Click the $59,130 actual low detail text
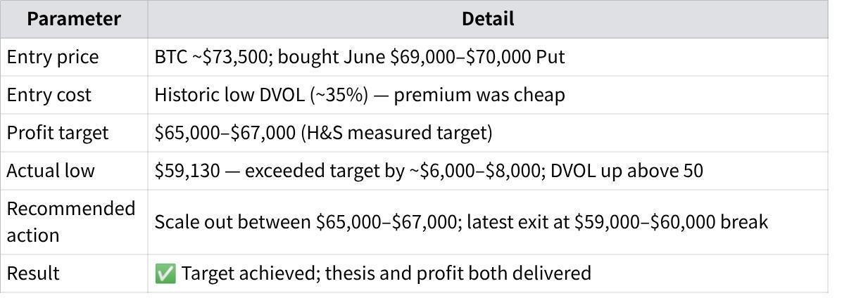868x298 pixels. click(428, 171)
